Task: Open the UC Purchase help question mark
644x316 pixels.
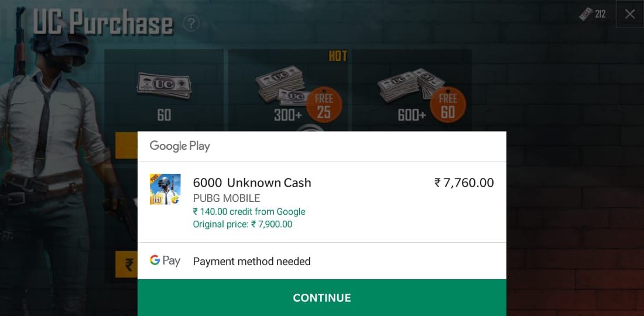Action: coord(191,23)
